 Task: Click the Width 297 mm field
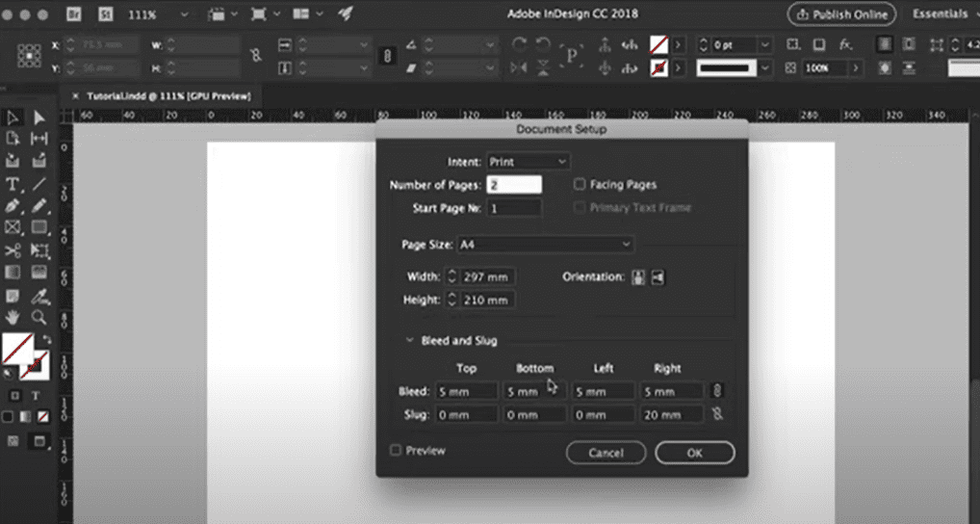coord(487,277)
